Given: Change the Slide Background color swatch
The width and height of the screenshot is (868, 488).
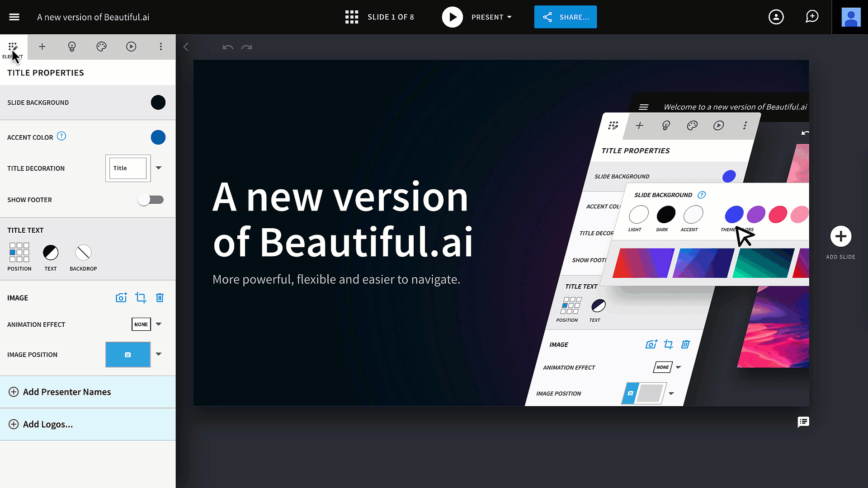Looking at the screenshot, I should coord(158,103).
